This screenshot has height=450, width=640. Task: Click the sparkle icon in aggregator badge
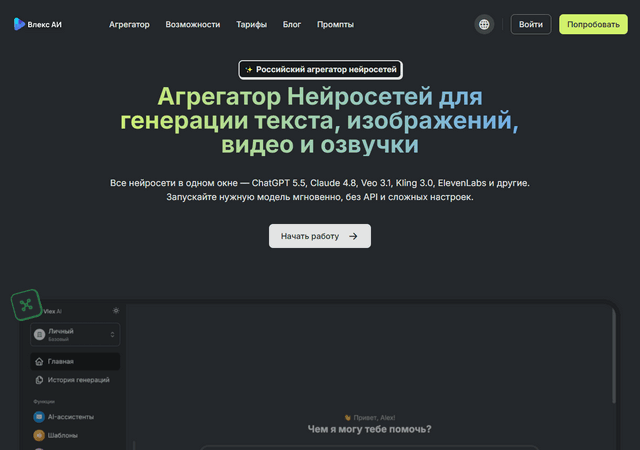point(249,70)
